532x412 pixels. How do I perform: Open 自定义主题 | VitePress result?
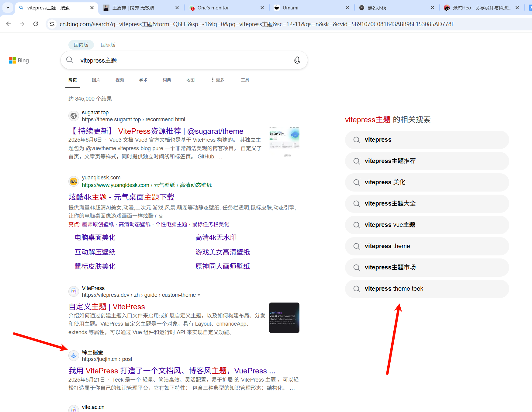[x=107, y=306]
